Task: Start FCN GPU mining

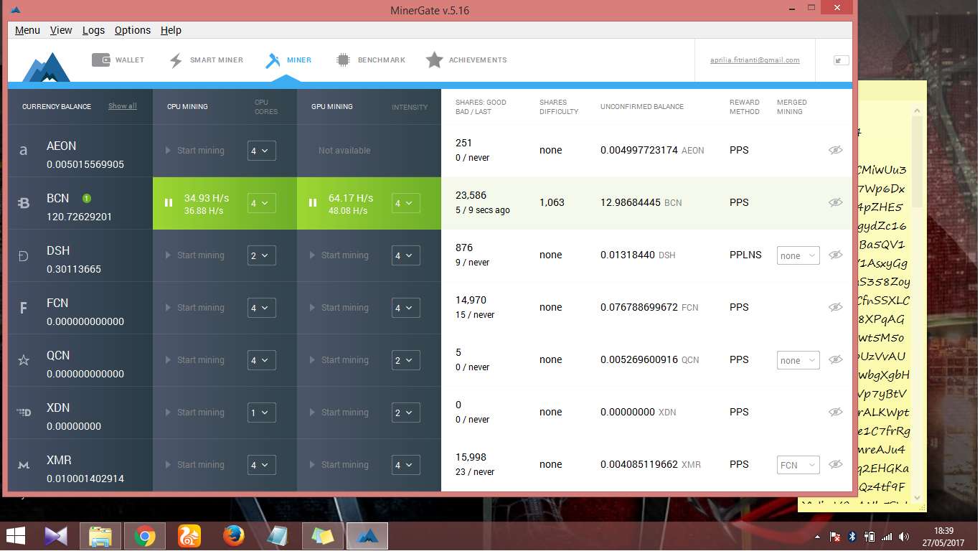Action: [x=339, y=308]
